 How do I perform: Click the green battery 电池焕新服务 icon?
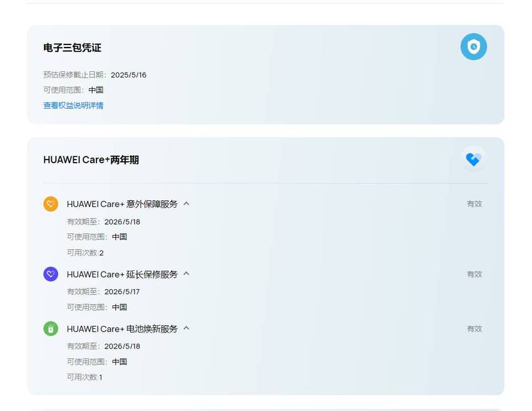coord(51,328)
